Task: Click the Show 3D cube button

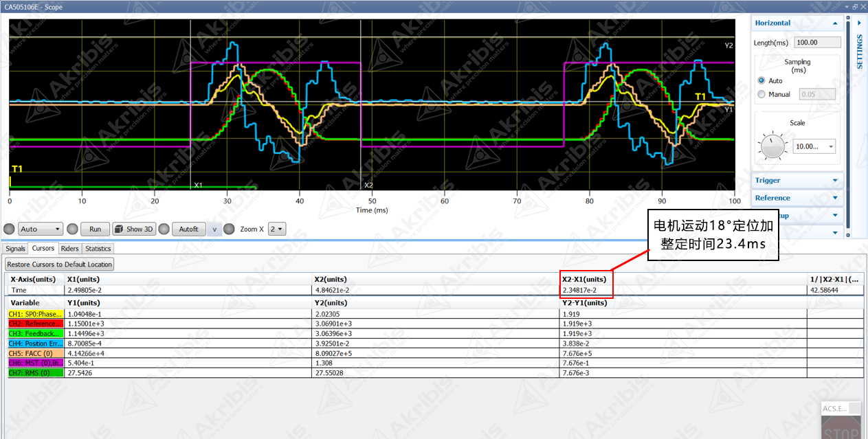Action: pos(133,229)
